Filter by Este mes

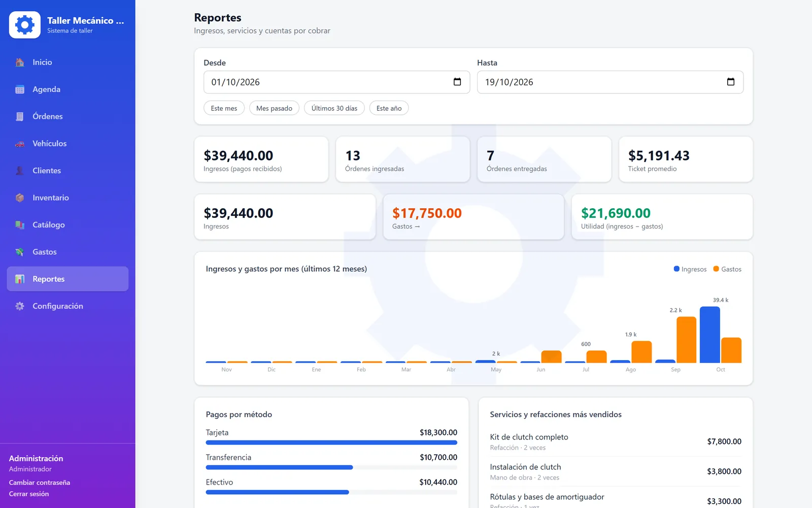[224, 108]
